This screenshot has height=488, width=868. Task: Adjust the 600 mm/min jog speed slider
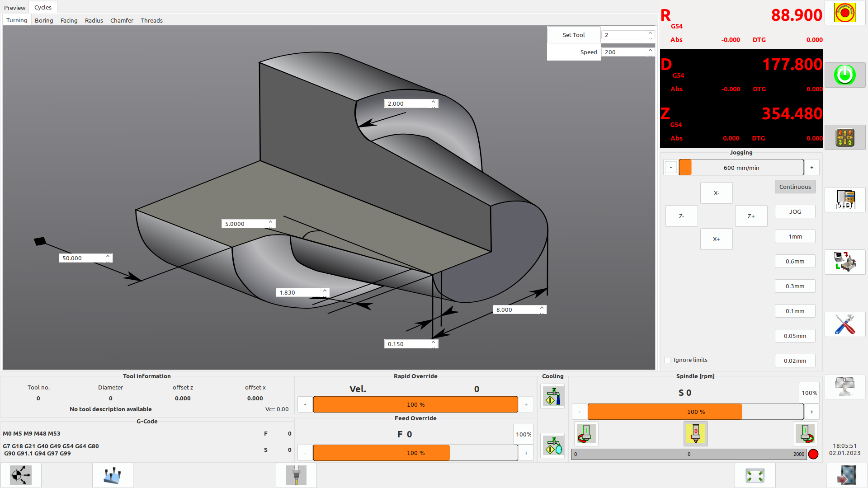click(x=741, y=168)
